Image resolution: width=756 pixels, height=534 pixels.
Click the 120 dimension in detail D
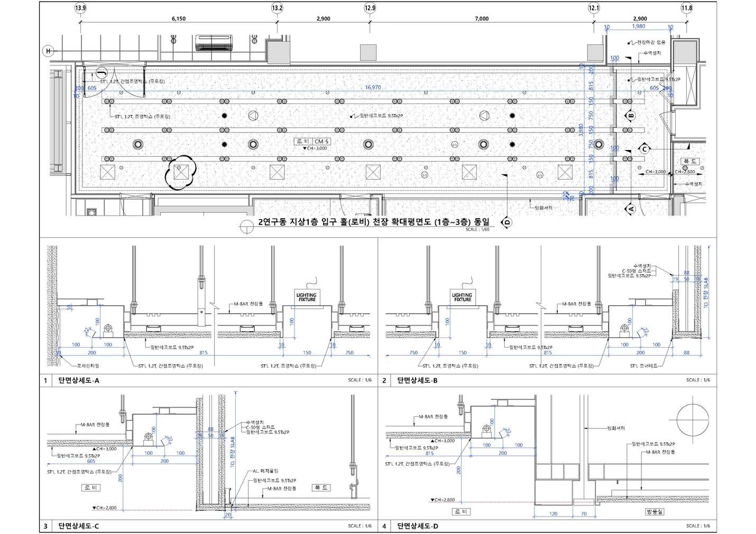pos(553,513)
